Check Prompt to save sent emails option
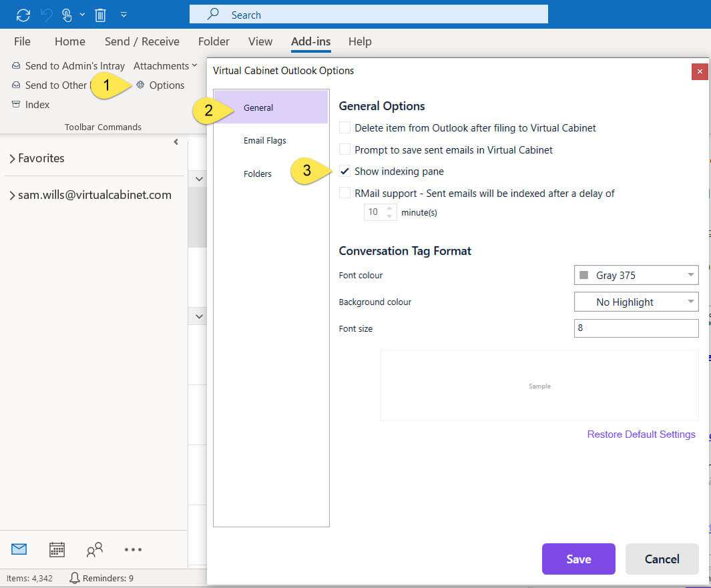Screen dimensions: 711x588 [x=344, y=150]
